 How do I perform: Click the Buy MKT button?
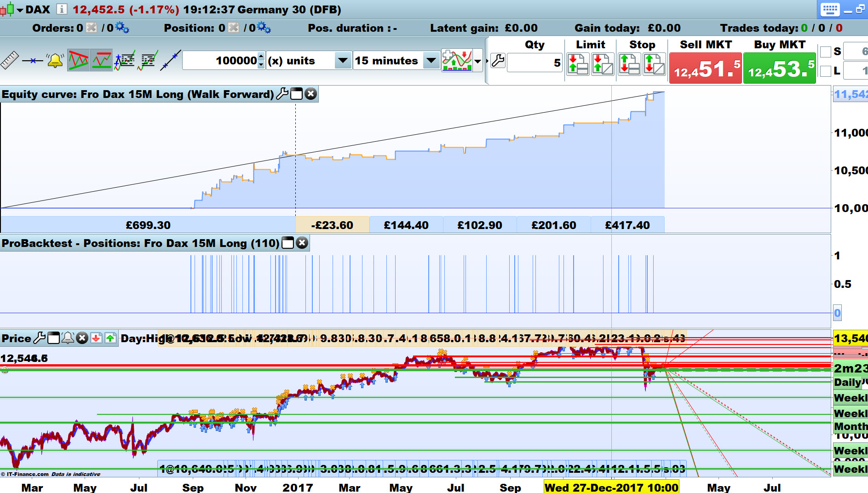pyautogui.click(x=780, y=68)
